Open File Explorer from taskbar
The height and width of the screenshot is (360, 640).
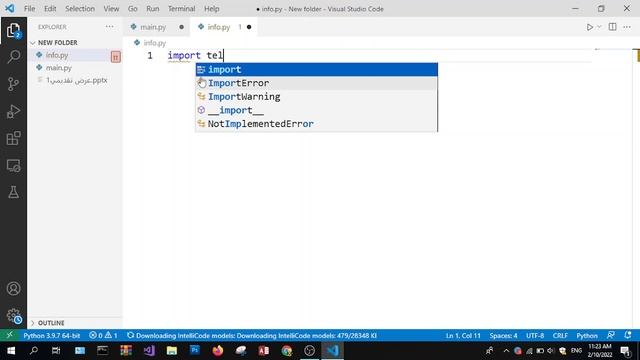(172, 351)
